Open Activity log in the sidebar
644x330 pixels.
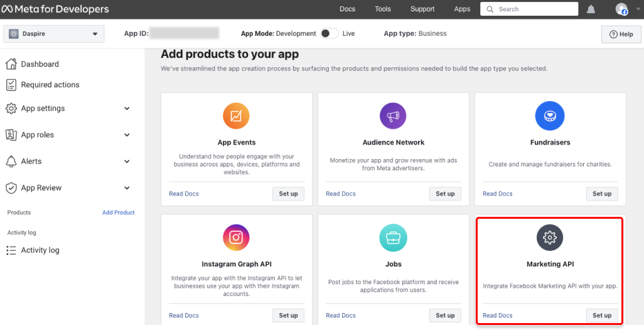click(40, 250)
